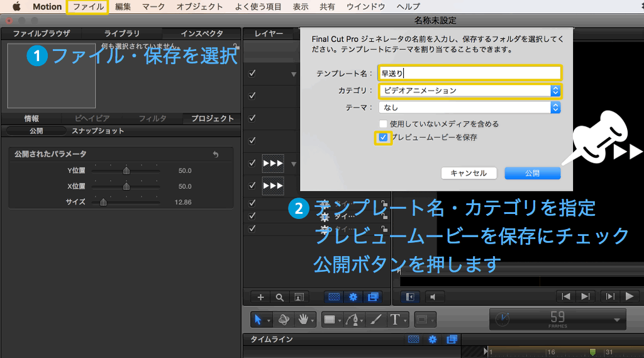
Task: Click play from start button
Action: click(x=610, y=296)
